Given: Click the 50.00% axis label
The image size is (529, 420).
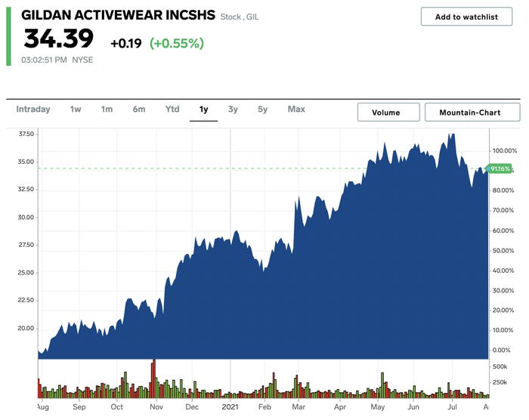Looking at the screenshot, I should [503, 251].
